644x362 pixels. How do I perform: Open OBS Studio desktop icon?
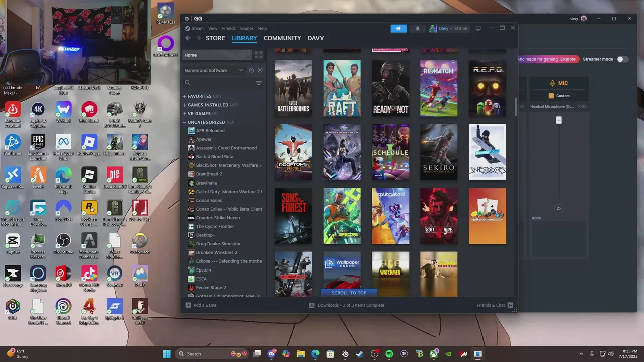(x=63, y=243)
